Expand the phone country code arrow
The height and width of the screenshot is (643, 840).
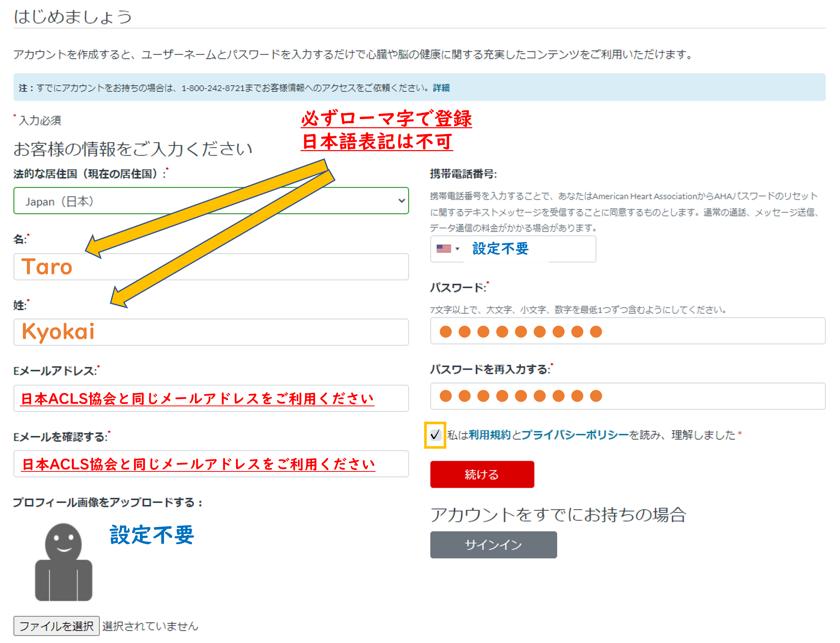(457, 249)
